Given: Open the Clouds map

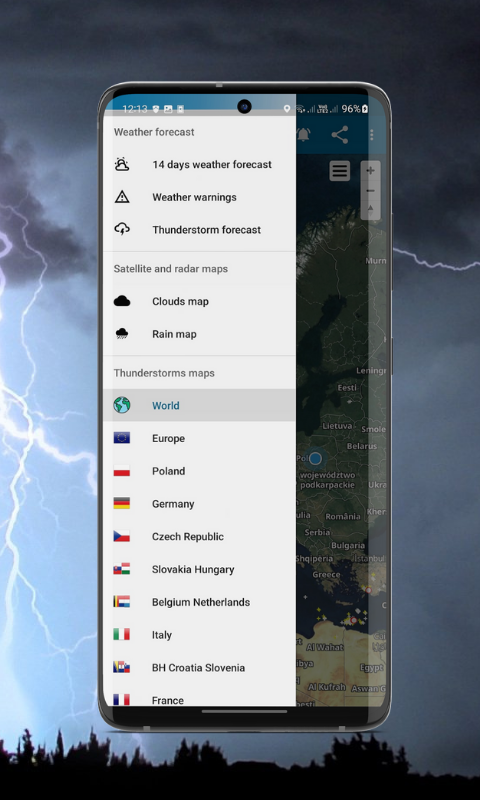Looking at the screenshot, I should 199,302.
